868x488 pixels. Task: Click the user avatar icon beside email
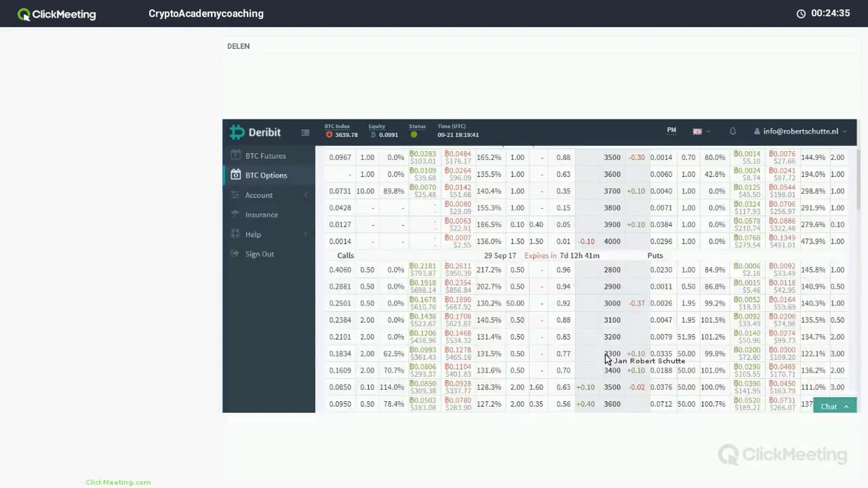757,131
